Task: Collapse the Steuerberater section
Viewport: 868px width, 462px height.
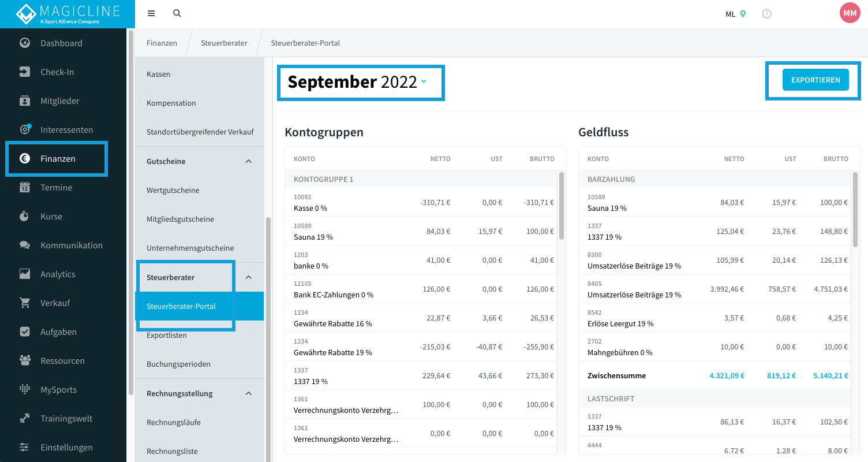Action: pos(249,277)
